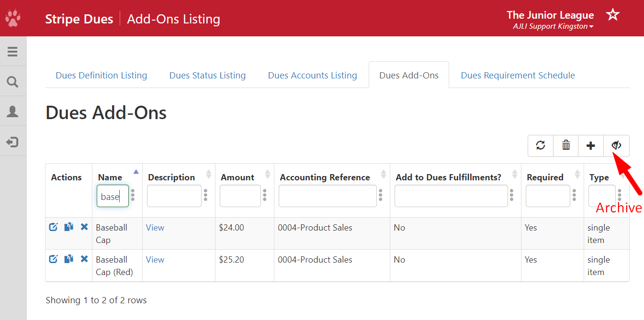The width and height of the screenshot is (644, 320).
Task: Open the hamburger menu in sidebar
Action: (x=13, y=52)
